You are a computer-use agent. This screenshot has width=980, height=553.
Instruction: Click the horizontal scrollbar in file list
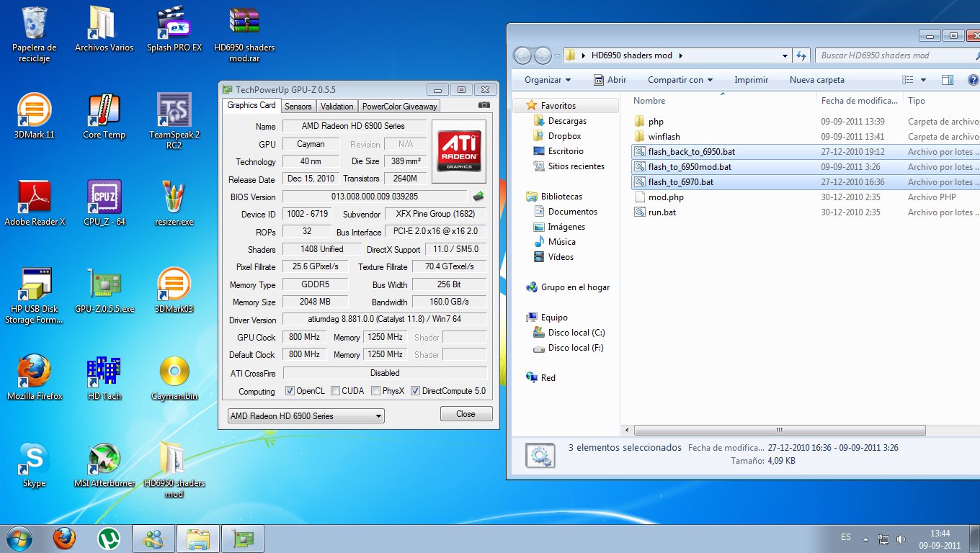[780, 430]
